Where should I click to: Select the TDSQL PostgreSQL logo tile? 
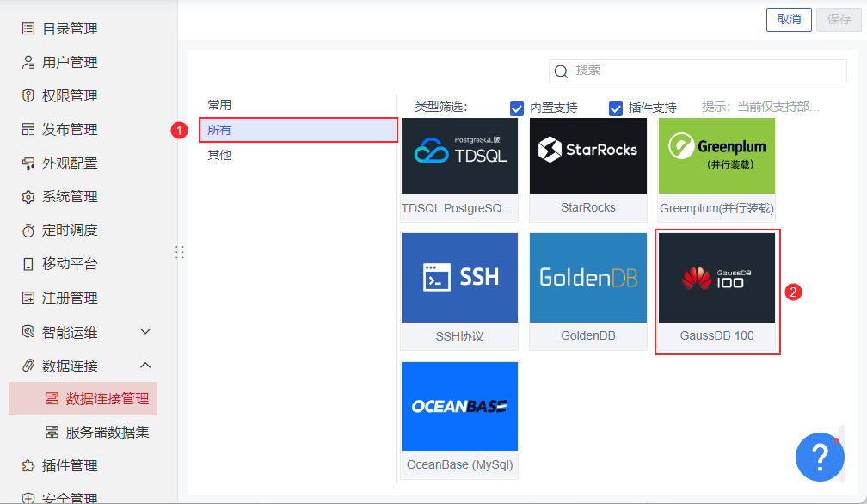click(459, 156)
